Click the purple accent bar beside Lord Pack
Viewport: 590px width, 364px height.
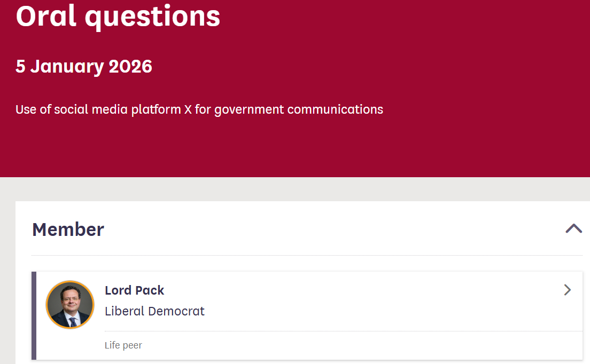pyautogui.click(x=34, y=315)
